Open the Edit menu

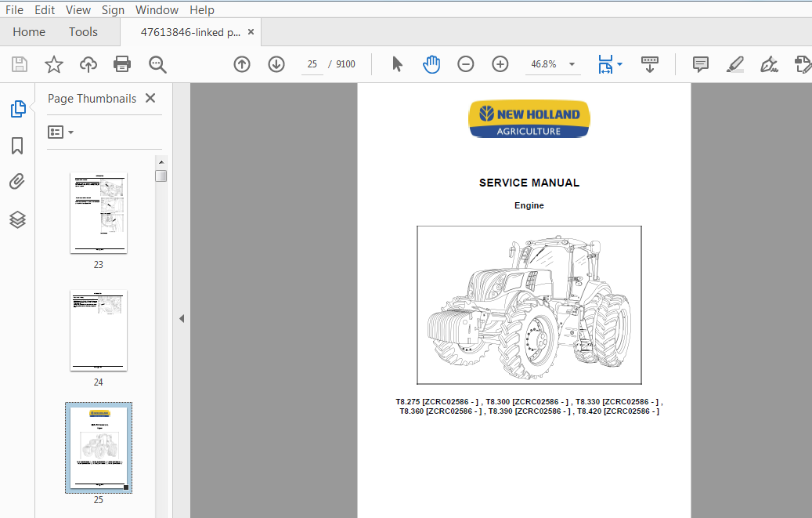coord(45,10)
